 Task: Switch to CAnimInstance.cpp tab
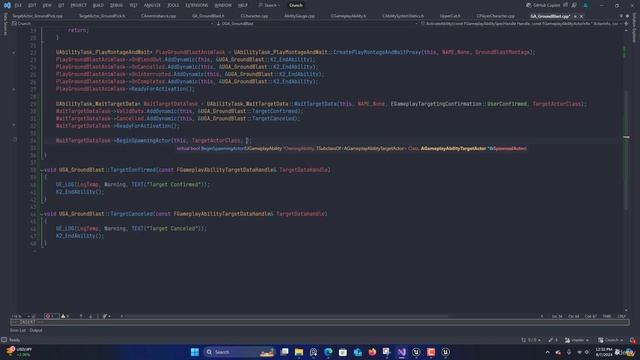158,16
